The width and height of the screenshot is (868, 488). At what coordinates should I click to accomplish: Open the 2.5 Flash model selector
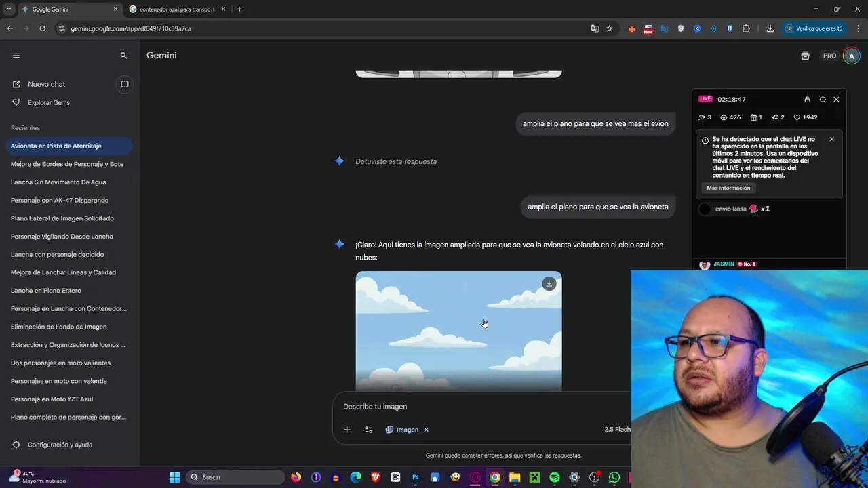tap(617, 429)
